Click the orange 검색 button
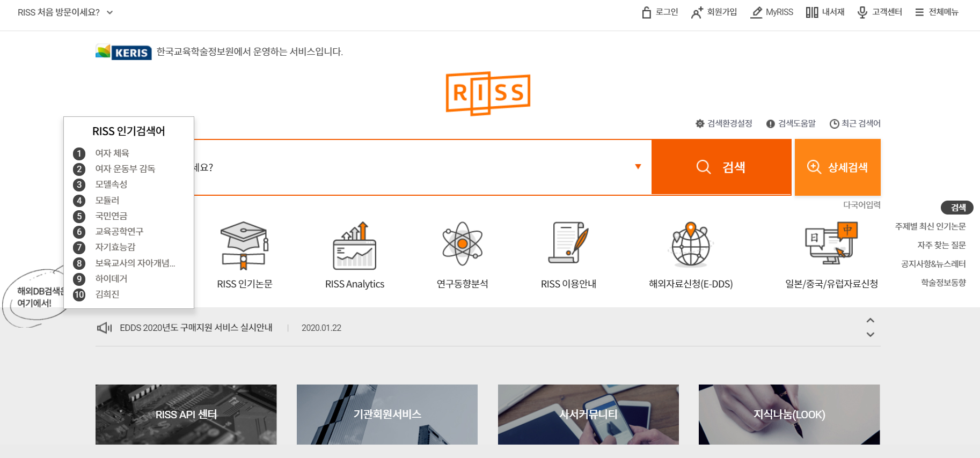980x458 pixels. tap(721, 167)
